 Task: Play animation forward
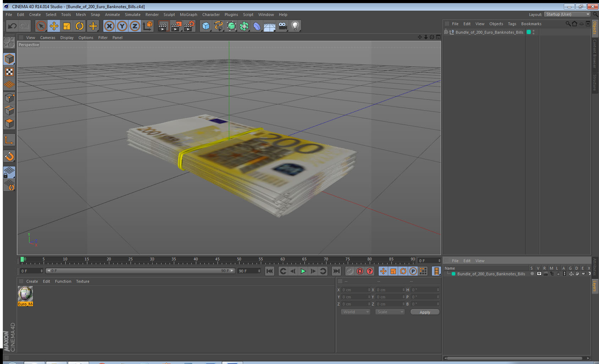(303, 271)
